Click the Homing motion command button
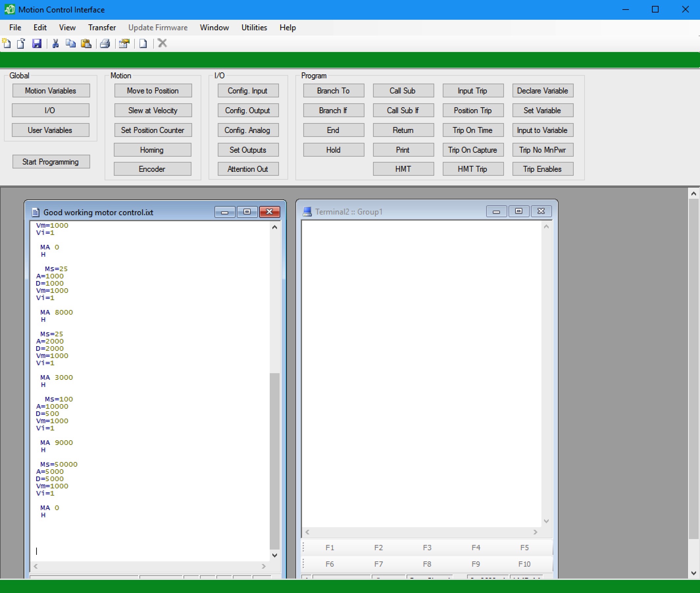The width and height of the screenshot is (700, 593). [153, 150]
